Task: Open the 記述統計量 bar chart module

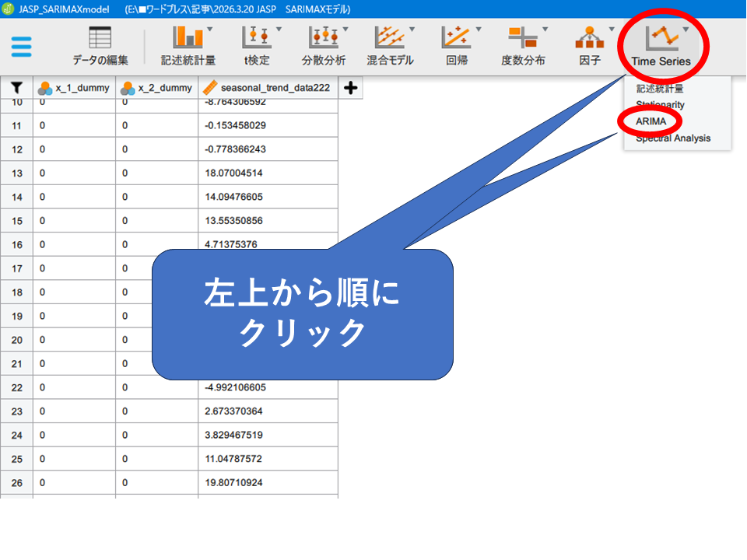Action: click(188, 45)
